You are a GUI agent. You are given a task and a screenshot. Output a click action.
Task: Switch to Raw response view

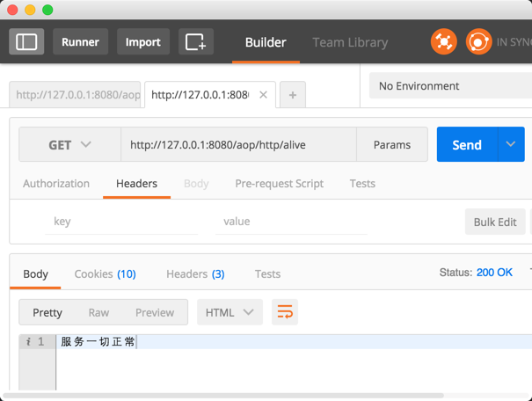pyautogui.click(x=98, y=312)
